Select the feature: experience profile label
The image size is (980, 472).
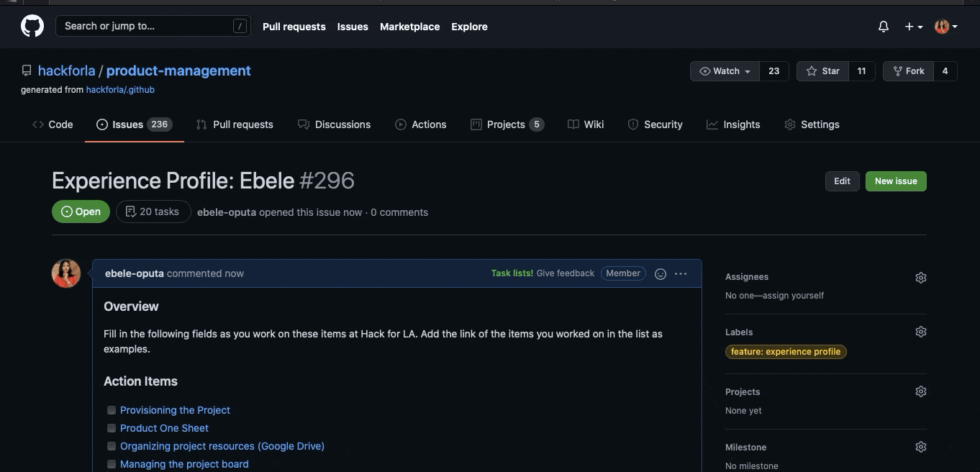(786, 351)
